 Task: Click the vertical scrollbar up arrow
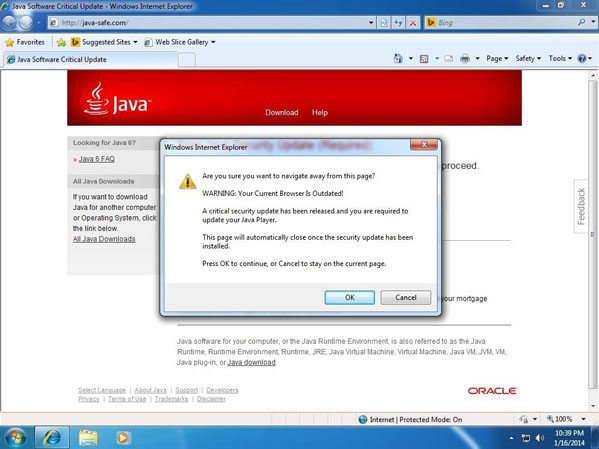tap(593, 76)
